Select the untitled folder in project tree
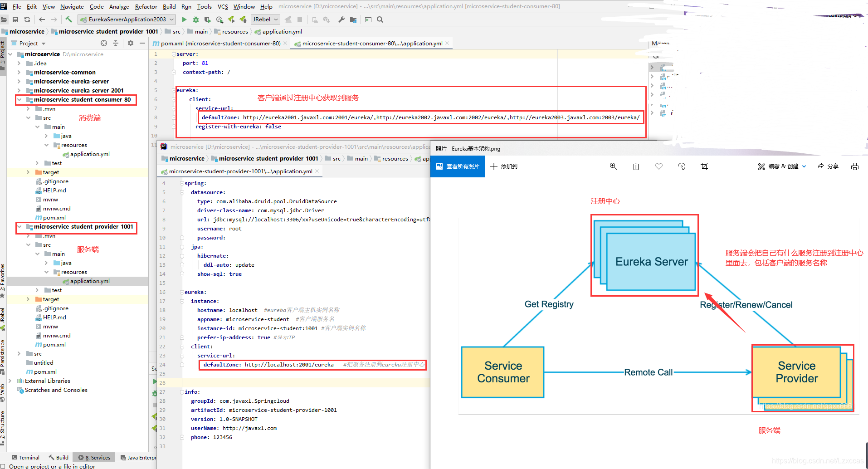The height and width of the screenshot is (469, 868). (44, 362)
